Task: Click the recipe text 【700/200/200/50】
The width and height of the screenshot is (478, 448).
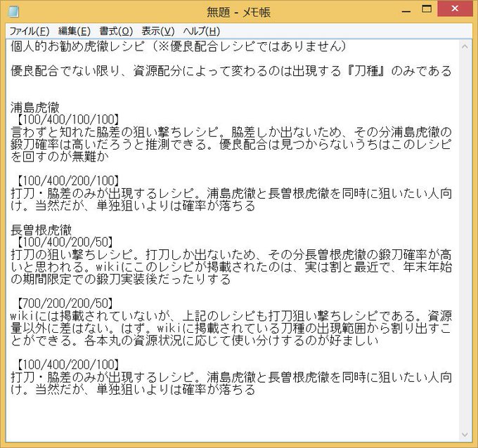Action: point(64,303)
